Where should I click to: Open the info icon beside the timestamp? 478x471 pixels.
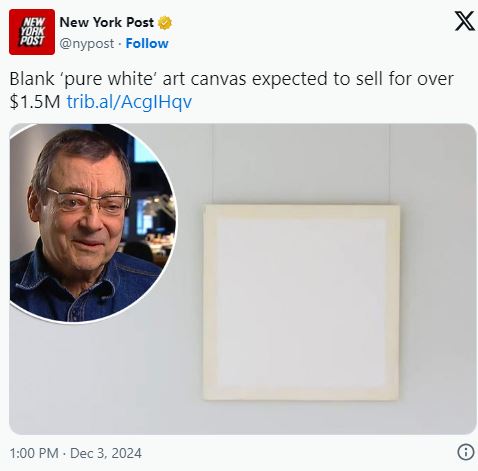point(466,452)
